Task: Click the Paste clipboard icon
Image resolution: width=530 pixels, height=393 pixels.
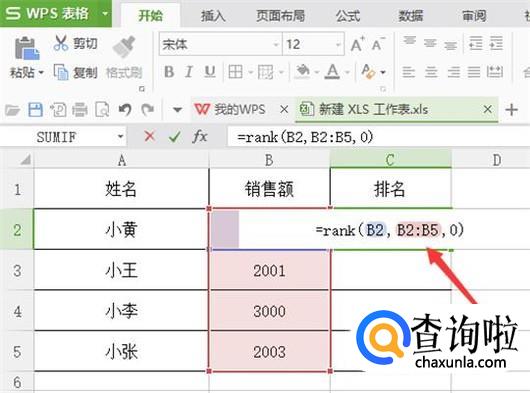Action: (26, 48)
